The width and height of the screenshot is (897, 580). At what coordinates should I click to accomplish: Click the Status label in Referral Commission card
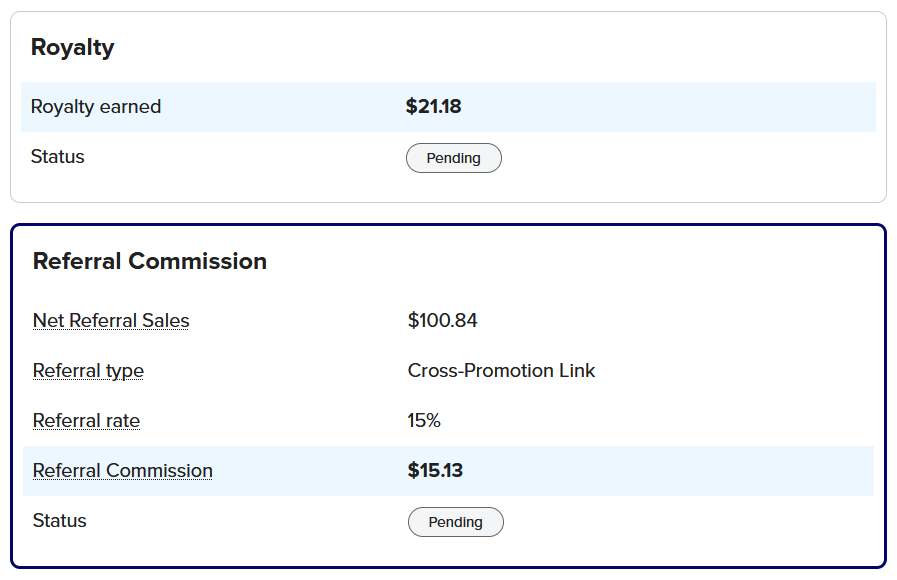click(59, 521)
